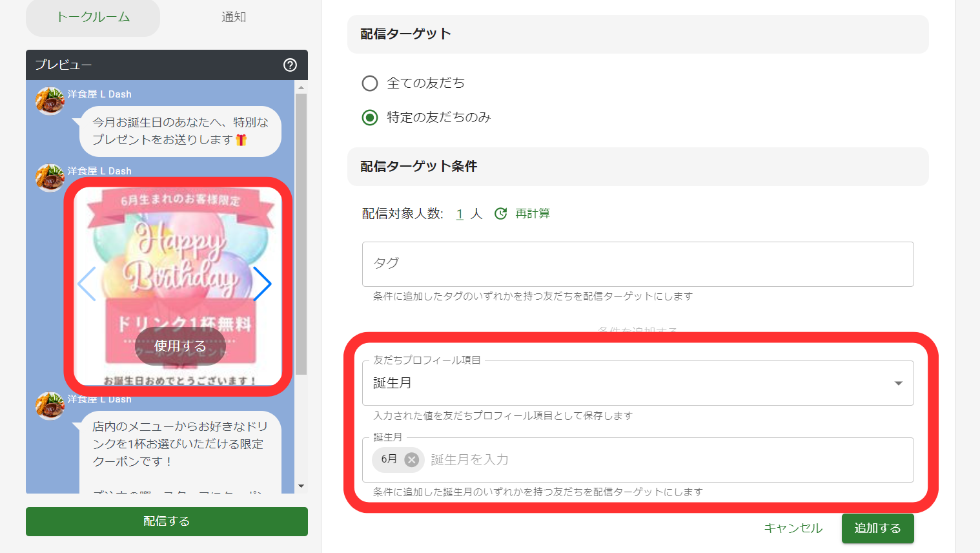Switch to the トークルーム tab
The height and width of the screenshot is (553, 980).
pyautogui.click(x=92, y=18)
